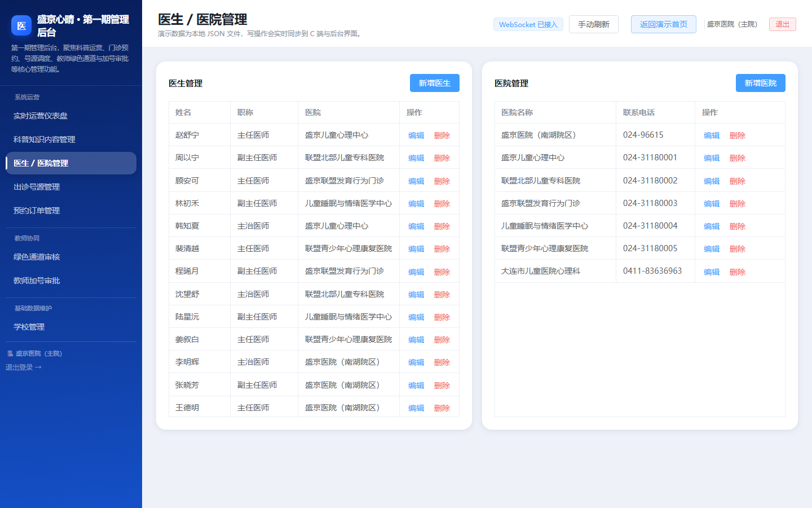This screenshot has height=508, width=812.
Task: Click 盛京医院（主院）label in top header
Action: [x=732, y=24]
